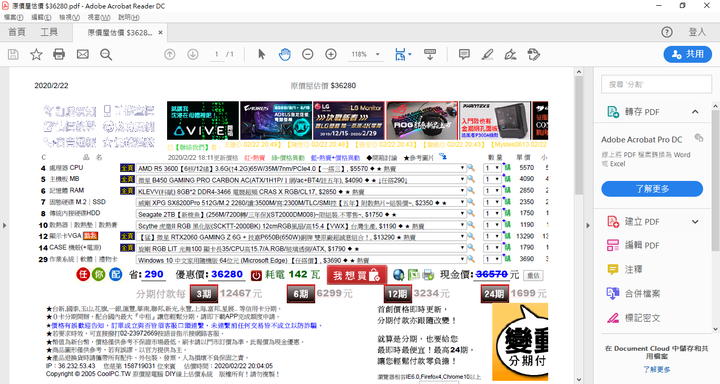Click the AMD R5 3600 CPU row
The image size is (720, 384).
point(301,168)
